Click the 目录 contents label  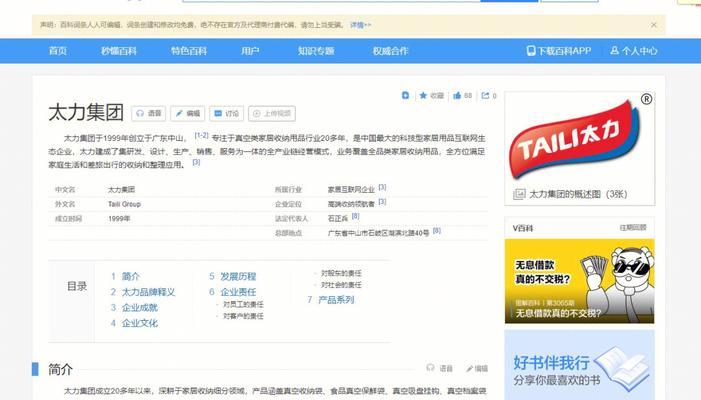(x=76, y=286)
